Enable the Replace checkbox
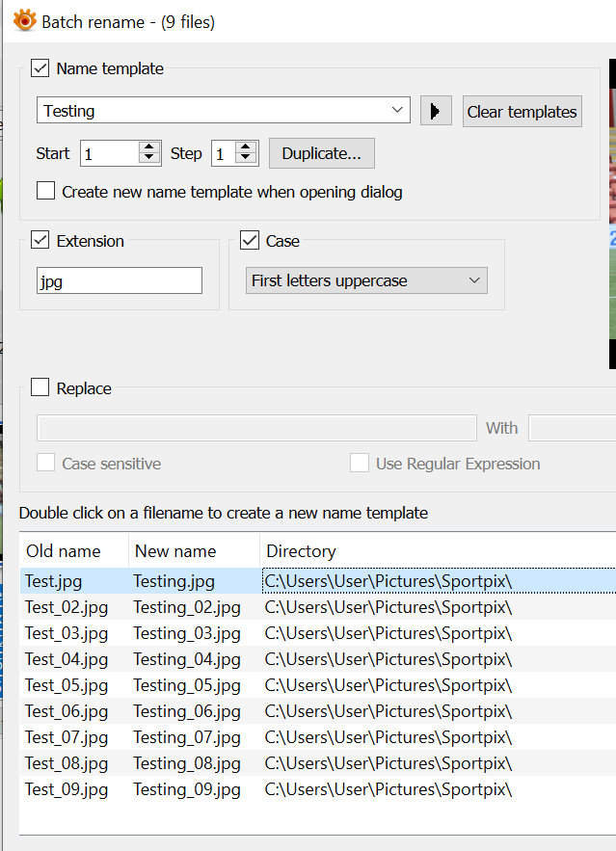This screenshot has width=616, height=851. click(40, 387)
